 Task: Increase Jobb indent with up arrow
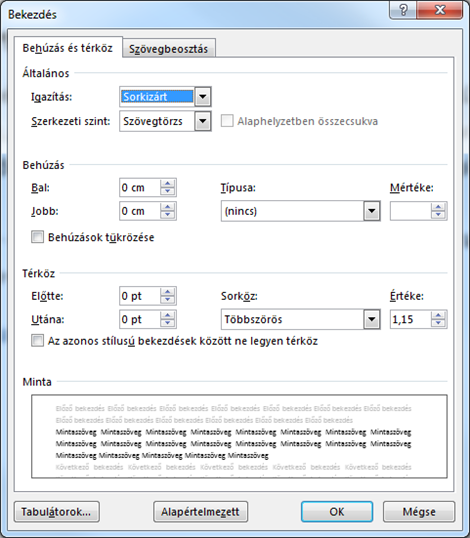(167, 207)
